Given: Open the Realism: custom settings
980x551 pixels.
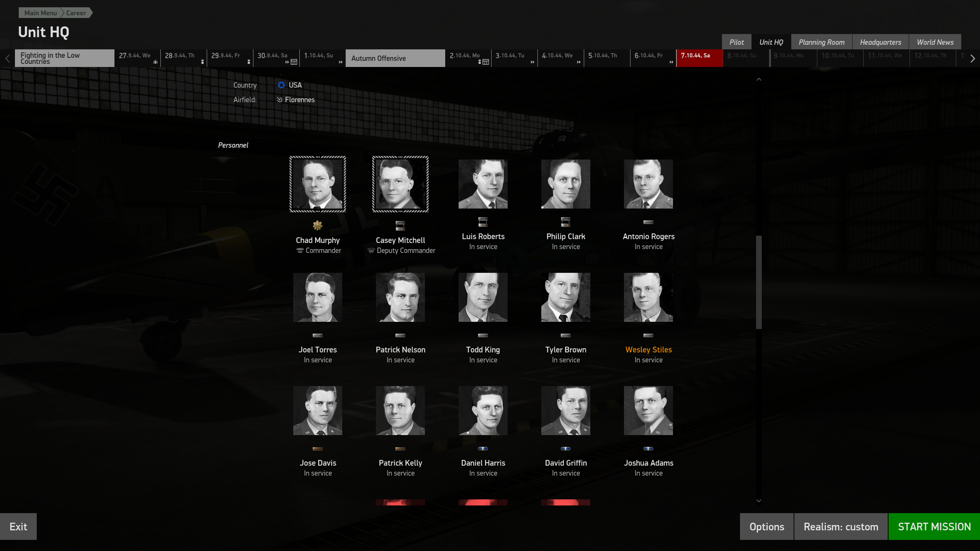Looking at the screenshot, I should pos(841,527).
